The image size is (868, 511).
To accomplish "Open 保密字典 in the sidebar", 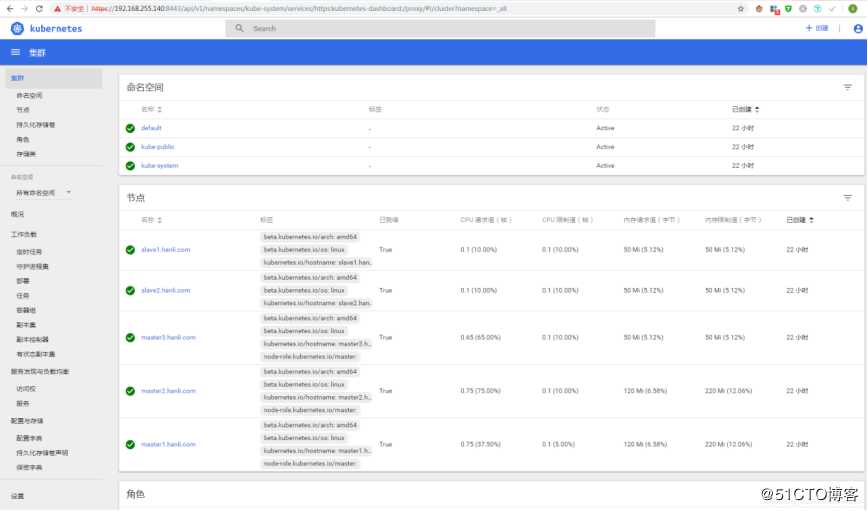I will 29,468.
